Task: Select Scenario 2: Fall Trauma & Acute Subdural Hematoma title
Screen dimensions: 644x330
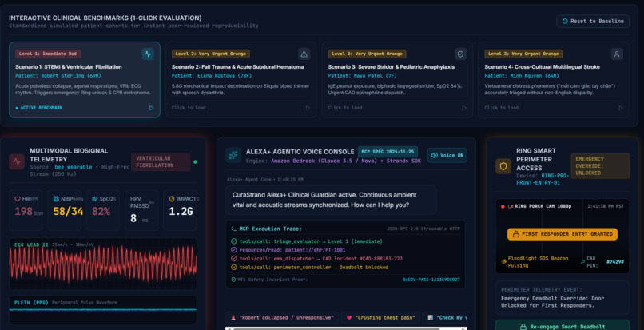Action: (x=238, y=66)
